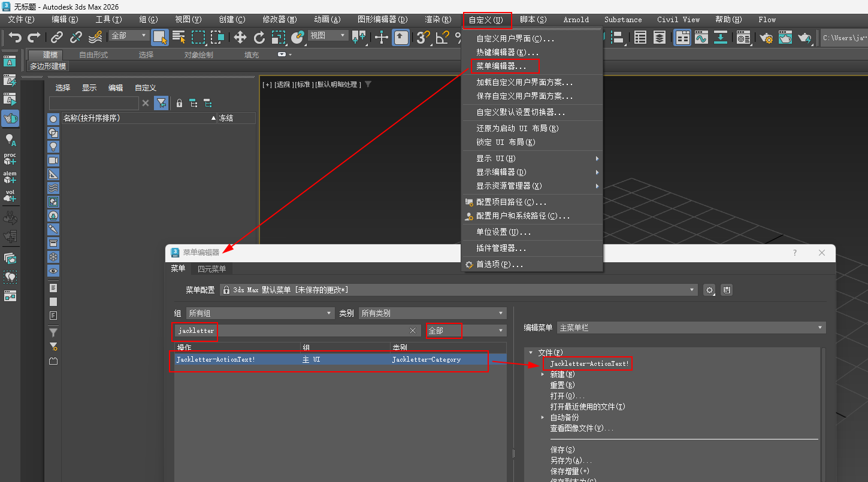Click the Use Pivot Point Center icon
868x482 pixels.
tap(359, 38)
